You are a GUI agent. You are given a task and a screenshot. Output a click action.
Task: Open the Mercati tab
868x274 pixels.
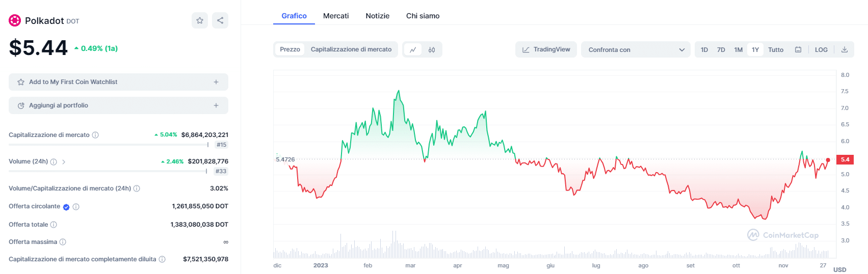point(336,16)
